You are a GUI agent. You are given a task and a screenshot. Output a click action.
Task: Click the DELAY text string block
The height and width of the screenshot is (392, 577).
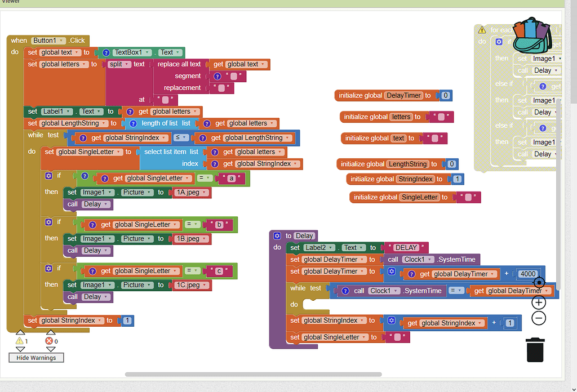[408, 247]
